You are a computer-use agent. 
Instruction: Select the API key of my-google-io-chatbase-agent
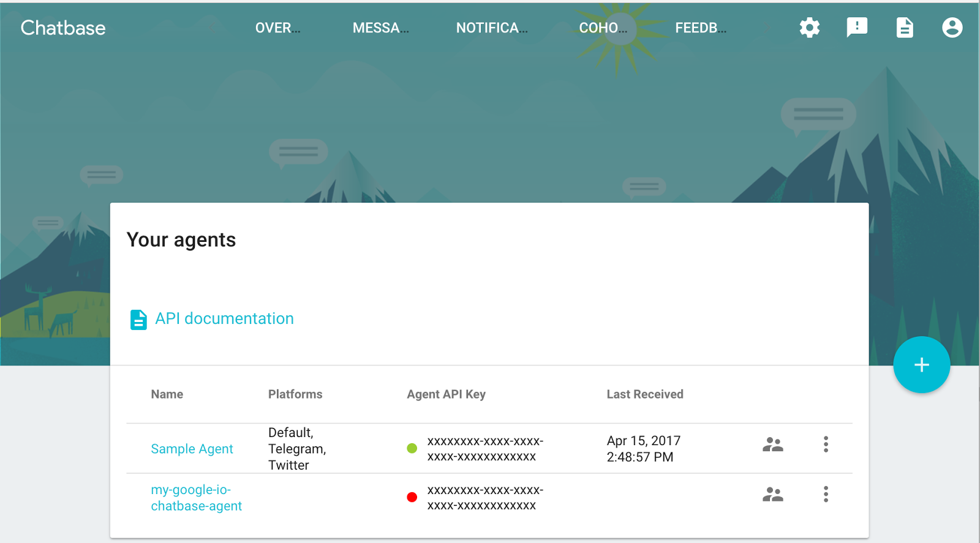pyautogui.click(x=485, y=498)
